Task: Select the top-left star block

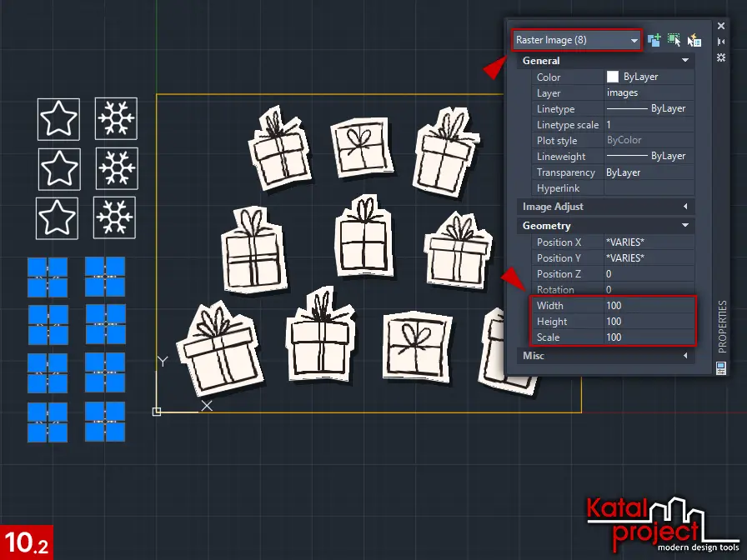Action: point(58,119)
